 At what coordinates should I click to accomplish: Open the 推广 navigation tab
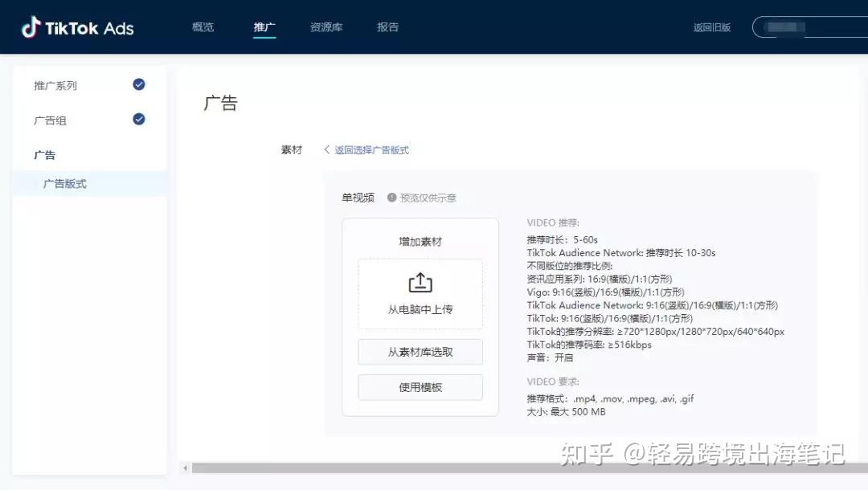click(x=264, y=27)
